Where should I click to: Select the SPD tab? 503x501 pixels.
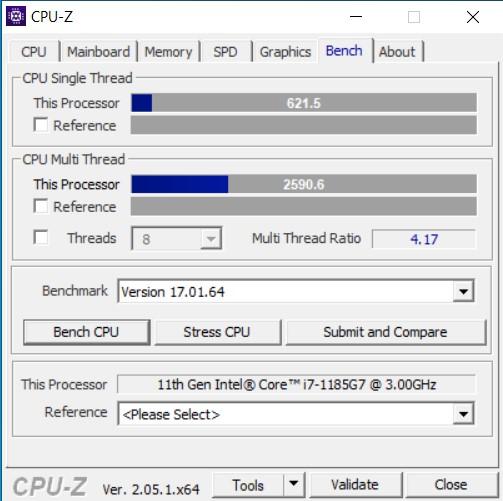tap(225, 52)
